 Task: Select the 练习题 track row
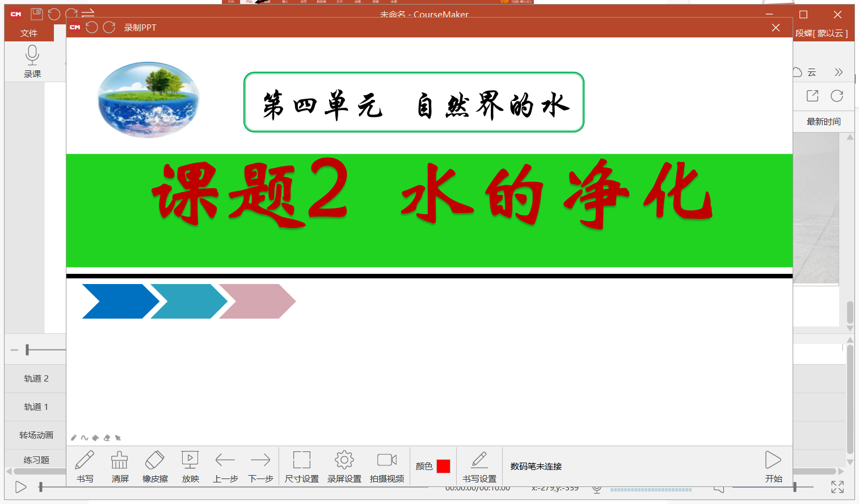[x=36, y=460]
